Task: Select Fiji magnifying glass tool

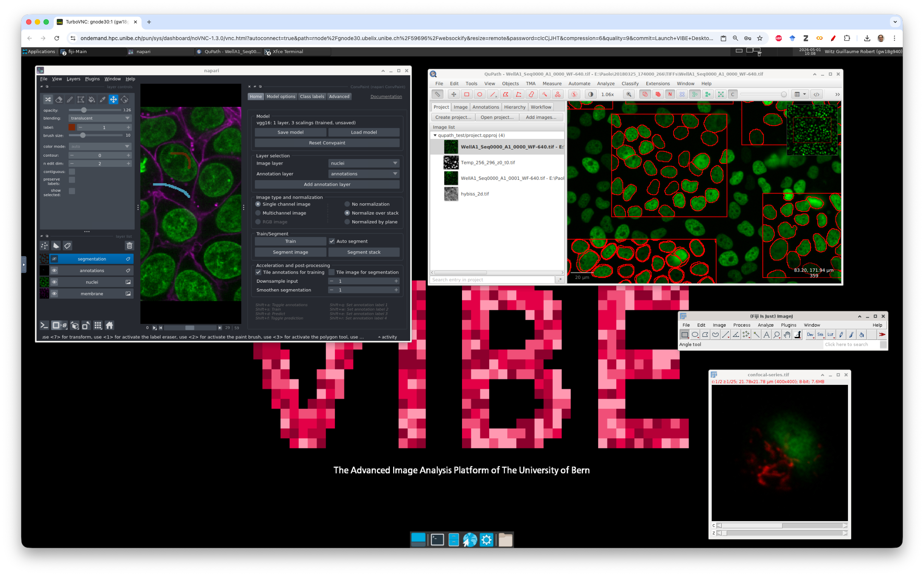Action: point(776,335)
